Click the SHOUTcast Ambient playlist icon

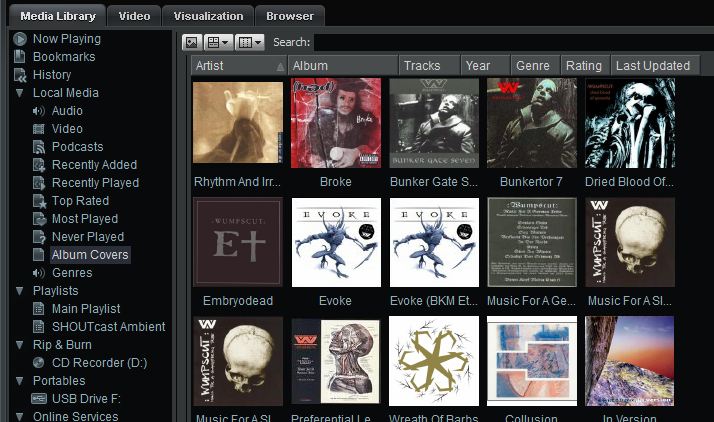pyautogui.click(x=39, y=327)
